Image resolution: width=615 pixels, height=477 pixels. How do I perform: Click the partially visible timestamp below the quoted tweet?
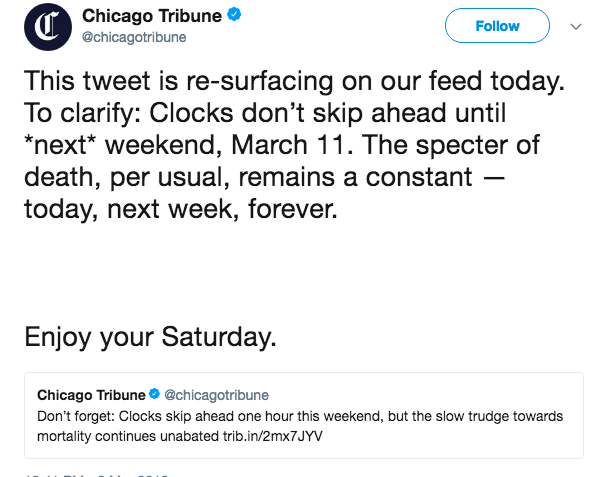[90, 472]
